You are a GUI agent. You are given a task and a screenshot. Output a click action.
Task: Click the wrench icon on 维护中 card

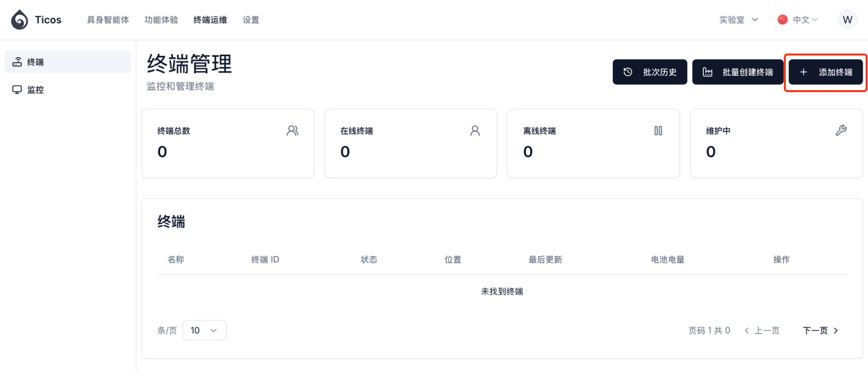point(841,130)
